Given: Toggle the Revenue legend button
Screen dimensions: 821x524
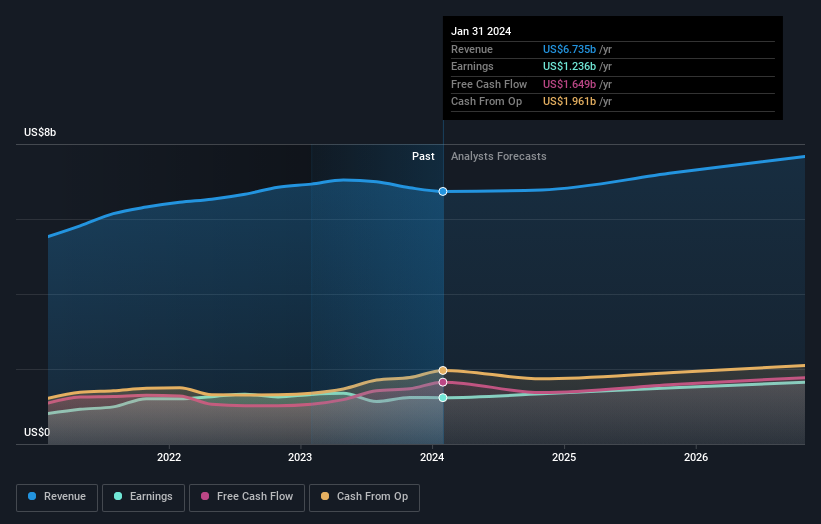Looking at the screenshot, I should pyautogui.click(x=57, y=497).
